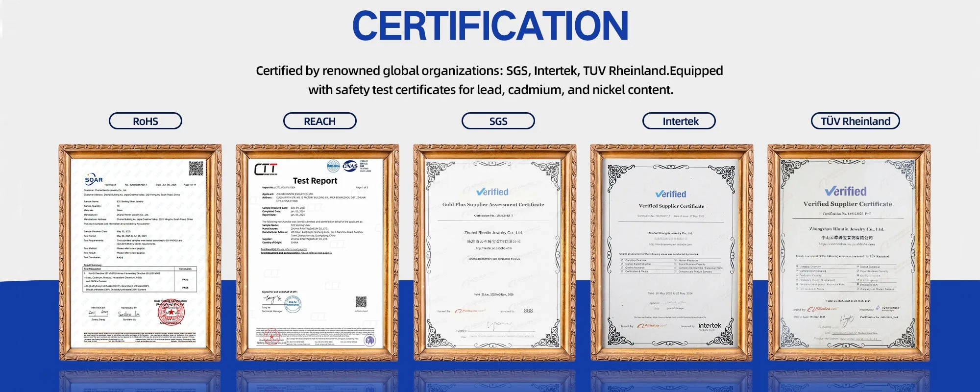Click the QR code on SOAR report
Viewport: 980px width, 392px height.
click(x=196, y=168)
